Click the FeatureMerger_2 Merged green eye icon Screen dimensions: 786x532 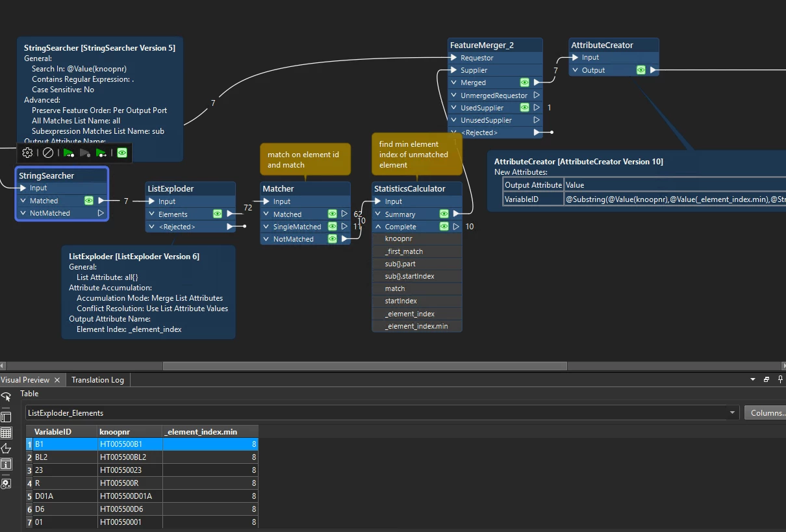[x=524, y=82]
